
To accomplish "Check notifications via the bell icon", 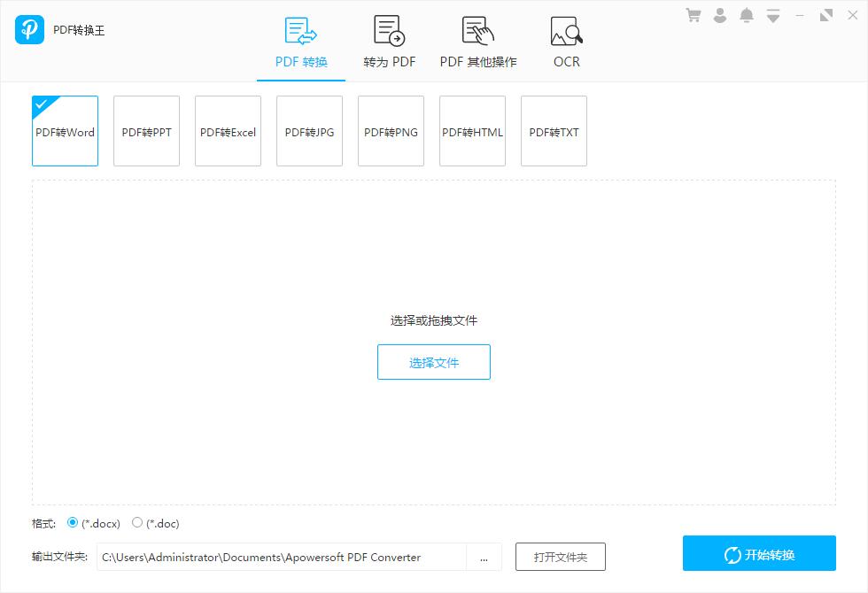I will pos(747,14).
